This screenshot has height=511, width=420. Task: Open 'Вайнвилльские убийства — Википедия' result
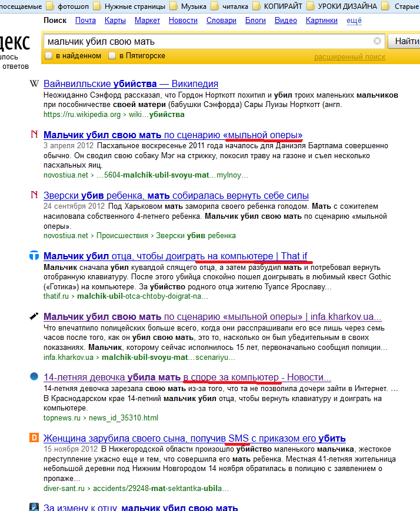point(131,84)
